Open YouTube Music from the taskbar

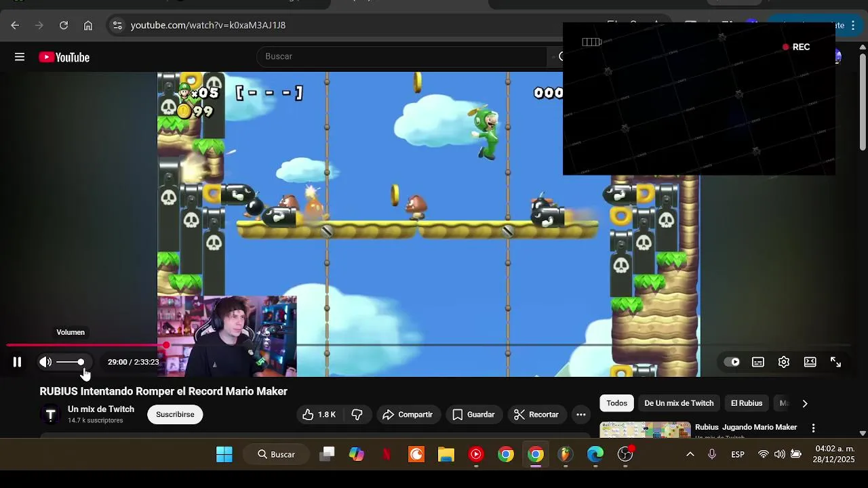pyautogui.click(x=476, y=454)
